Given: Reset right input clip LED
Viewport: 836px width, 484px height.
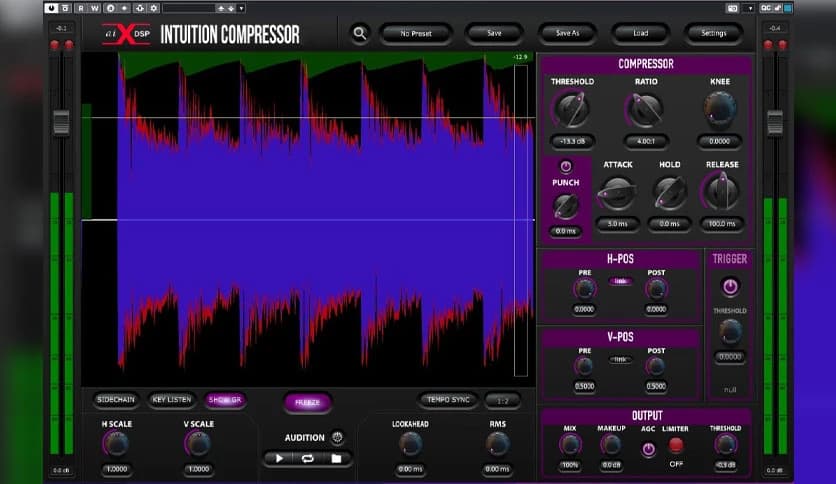Looking at the screenshot, I should (x=69, y=45).
